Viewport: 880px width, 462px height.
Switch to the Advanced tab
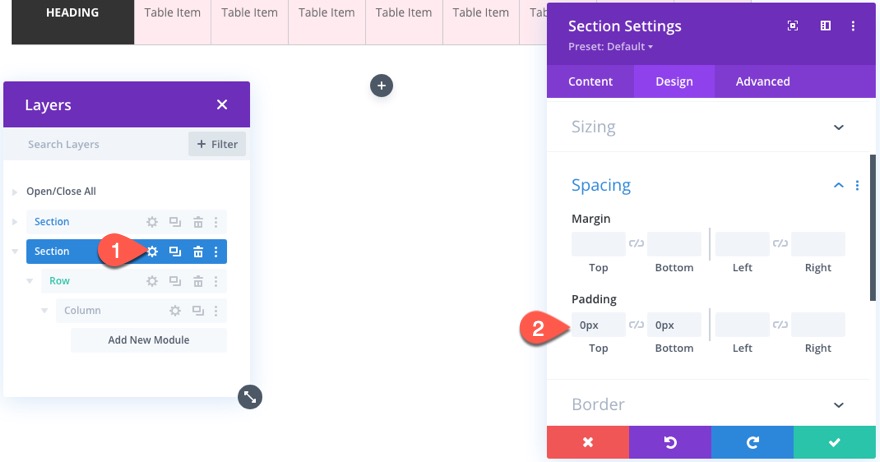pos(762,82)
